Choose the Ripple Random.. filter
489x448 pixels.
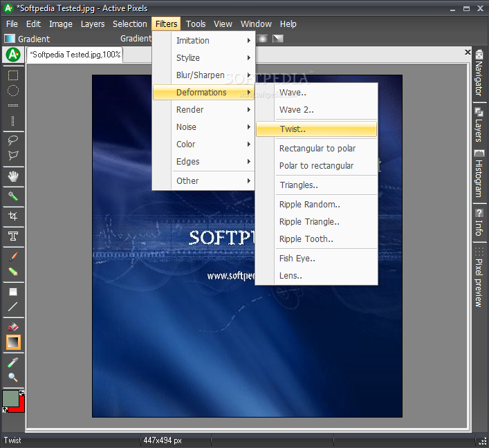[316, 204]
